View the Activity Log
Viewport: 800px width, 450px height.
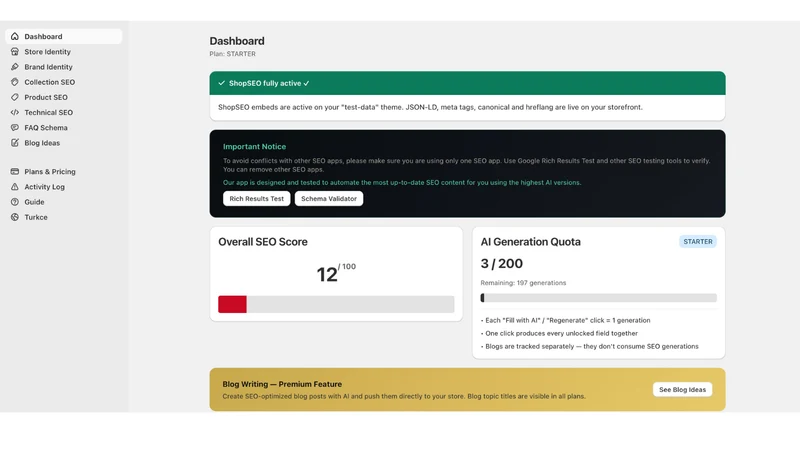64,187
